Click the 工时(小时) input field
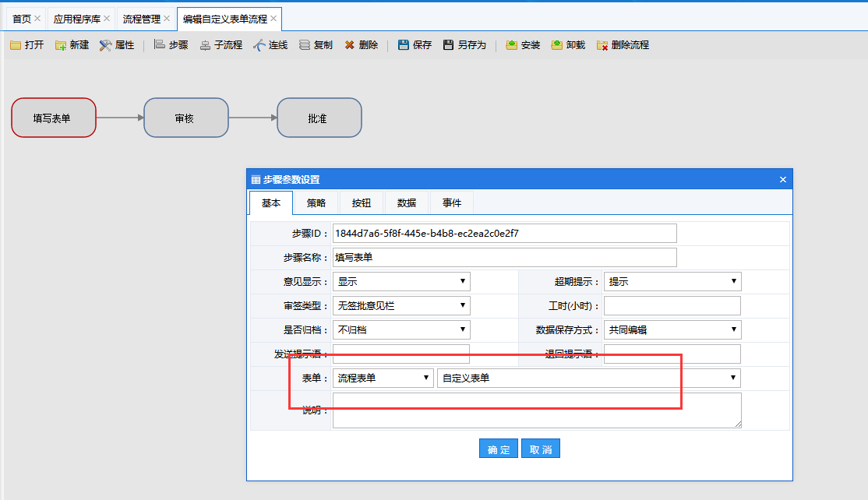 pyautogui.click(x=672, y=306)
